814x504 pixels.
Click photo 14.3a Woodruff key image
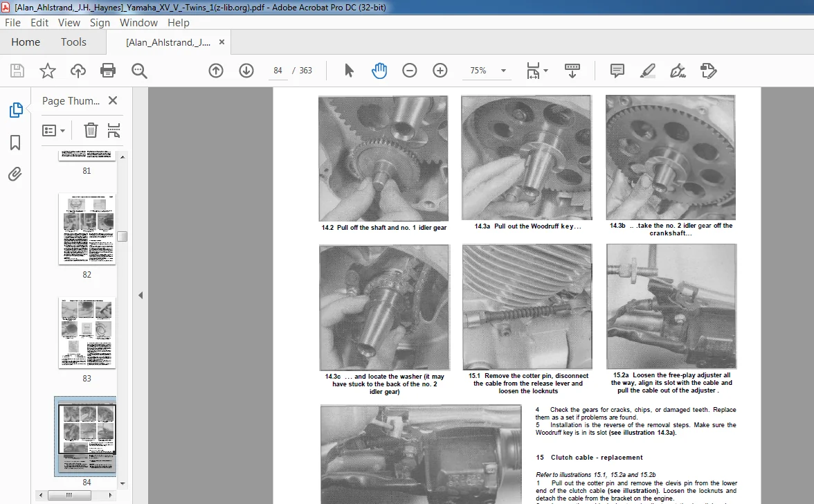pyautogui.click(x=527, y=157)
